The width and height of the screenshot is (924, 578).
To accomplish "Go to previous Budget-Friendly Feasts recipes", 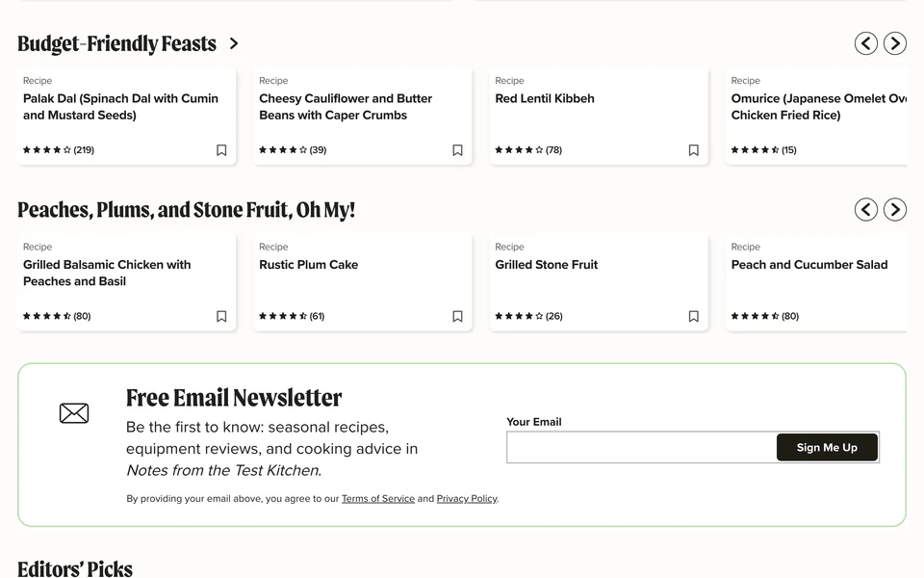I will (x=865, y=43).
